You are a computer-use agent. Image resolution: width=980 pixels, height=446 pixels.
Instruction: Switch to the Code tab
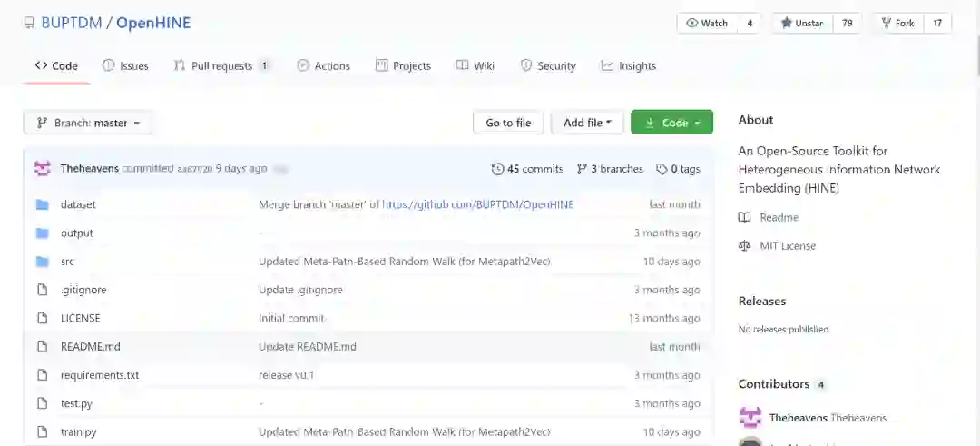(x=57, y=65)
